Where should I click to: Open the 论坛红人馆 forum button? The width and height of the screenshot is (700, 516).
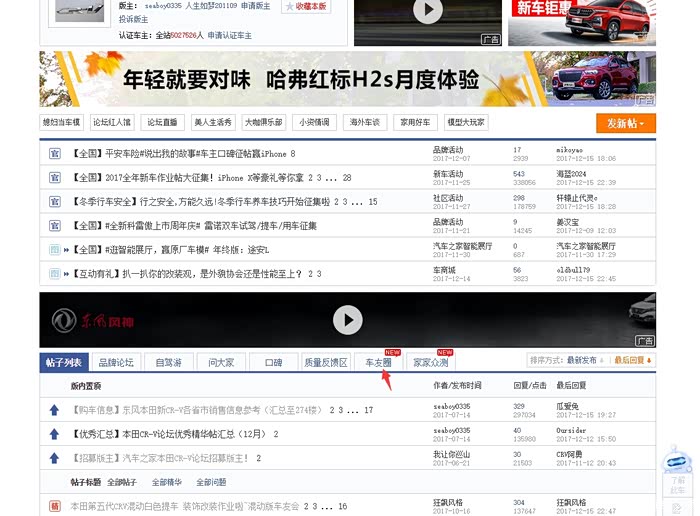coord(113,123)
